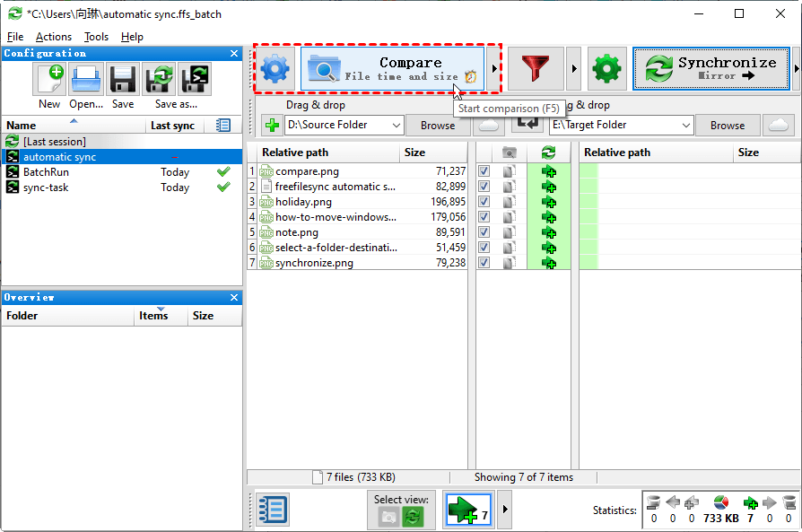Click the comparison result column header icon
The width and height of the screenshot is (802, 532).
(509, 153)
